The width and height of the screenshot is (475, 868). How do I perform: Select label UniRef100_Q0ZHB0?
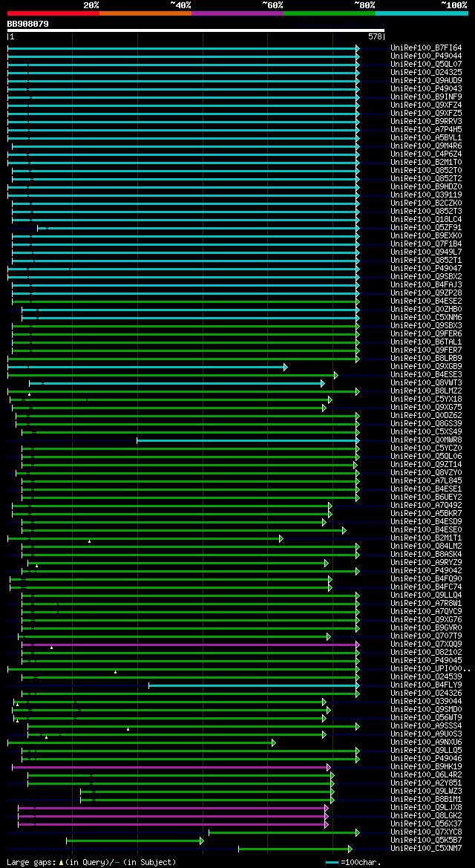point(426,309)
